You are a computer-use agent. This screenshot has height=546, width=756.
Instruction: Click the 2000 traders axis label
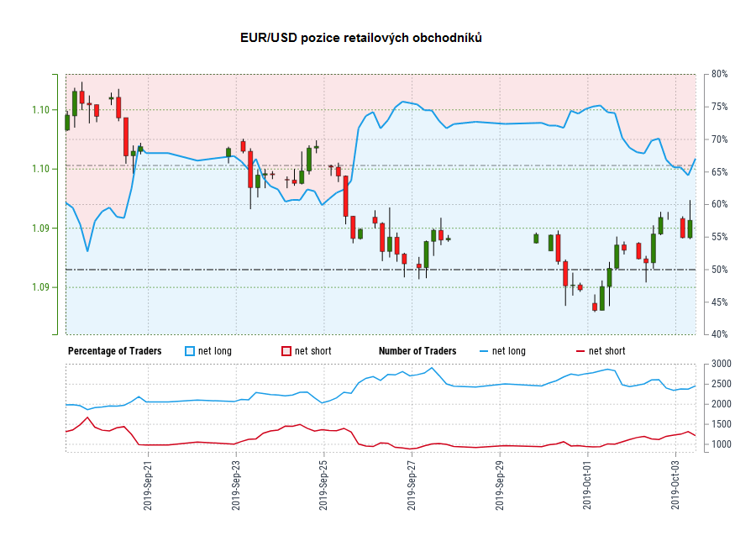click(722, 404)
